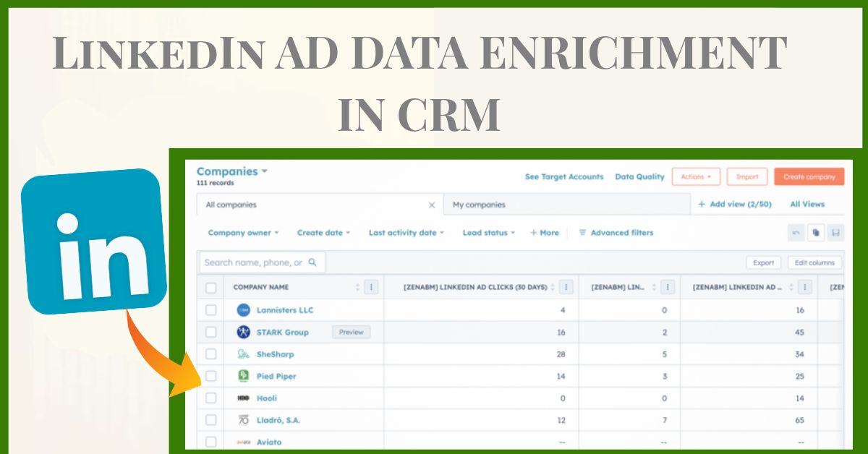This screenshot has height=454, width=868.
Task: Click the Lannisters LLC company logo
Action: [244, 310]
